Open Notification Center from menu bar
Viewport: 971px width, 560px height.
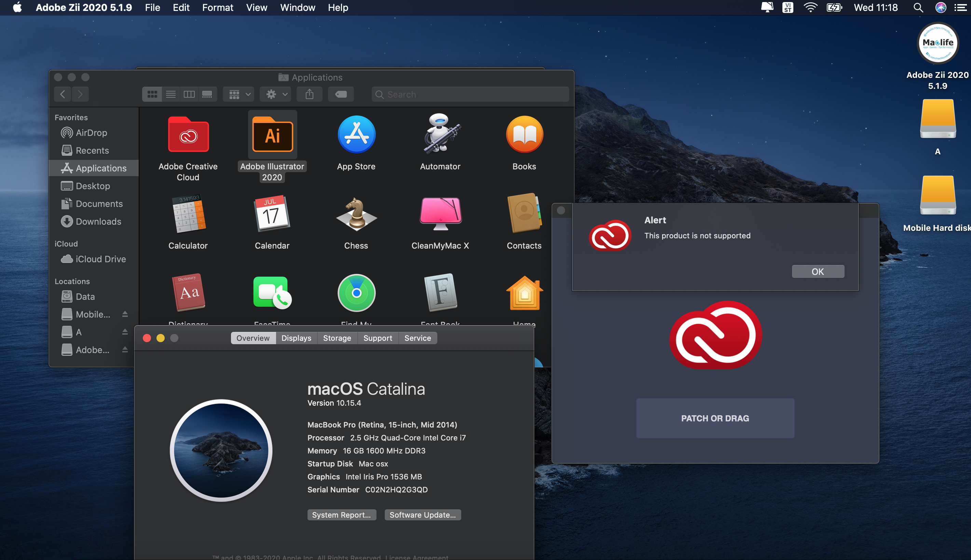click(x=961, y=8)
